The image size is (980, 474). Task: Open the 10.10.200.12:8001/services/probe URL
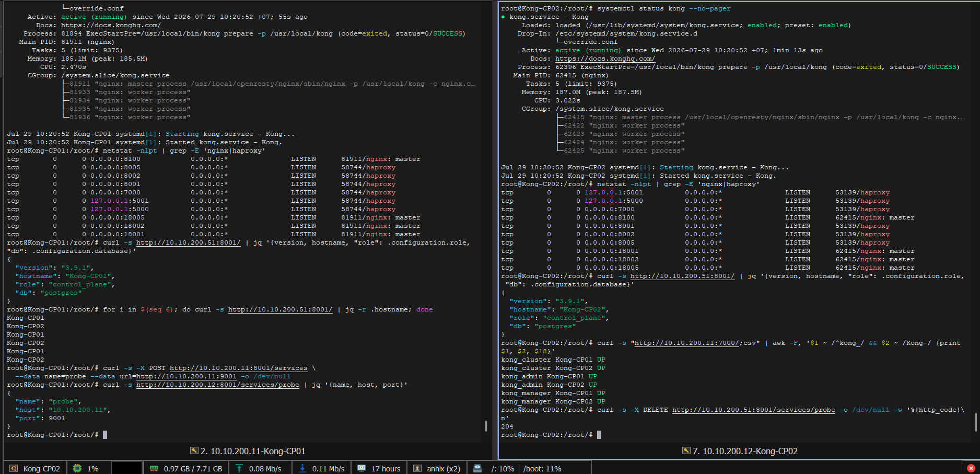(218, 385)
